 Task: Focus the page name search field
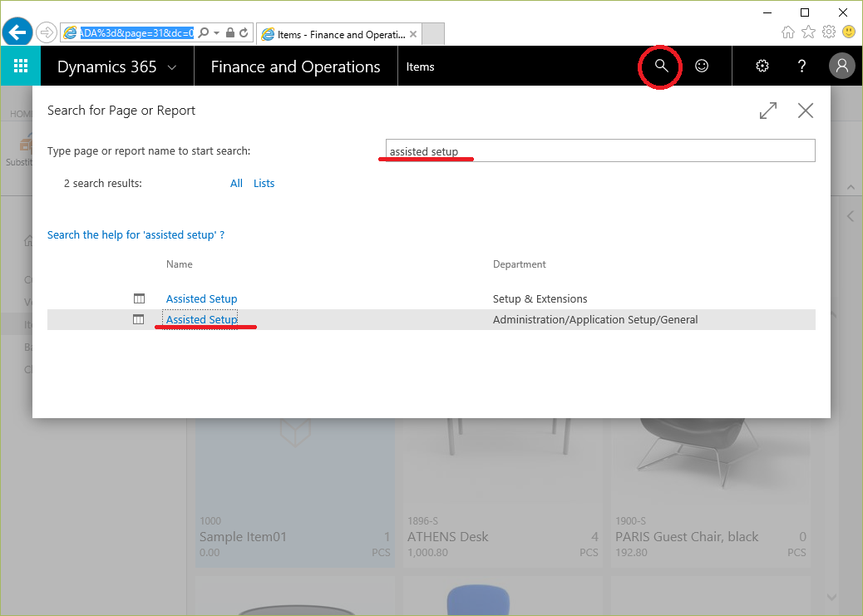[x=600, y=150]
